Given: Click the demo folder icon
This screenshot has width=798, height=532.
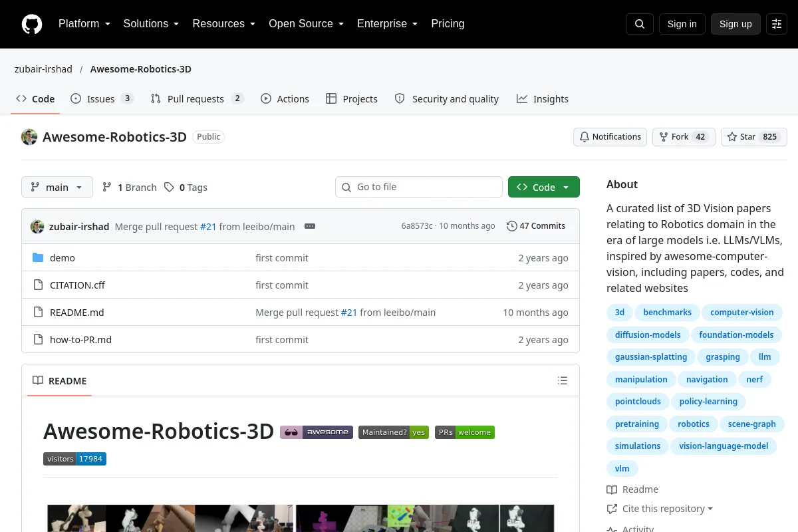Looking at the screenshot, I should 38,258.
